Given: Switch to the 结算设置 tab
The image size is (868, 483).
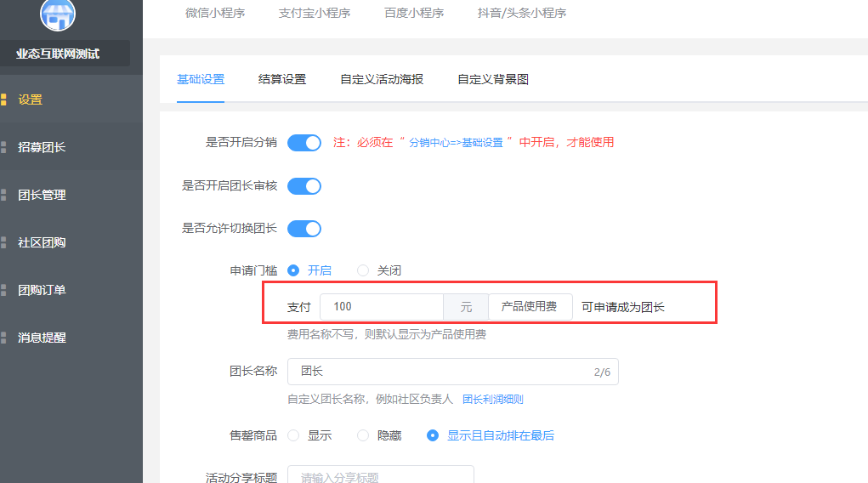Looking at the screenshot, I should click(282, 80).
